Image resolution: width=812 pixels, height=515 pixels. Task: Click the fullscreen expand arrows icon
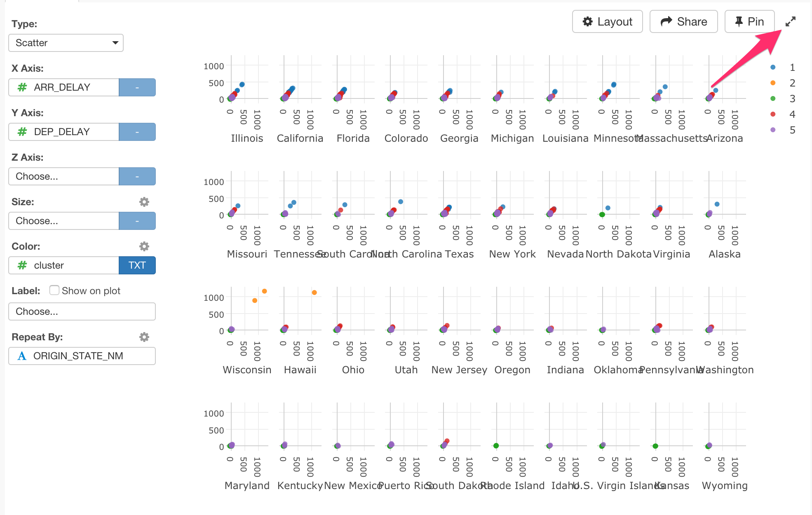coord(790,21)
